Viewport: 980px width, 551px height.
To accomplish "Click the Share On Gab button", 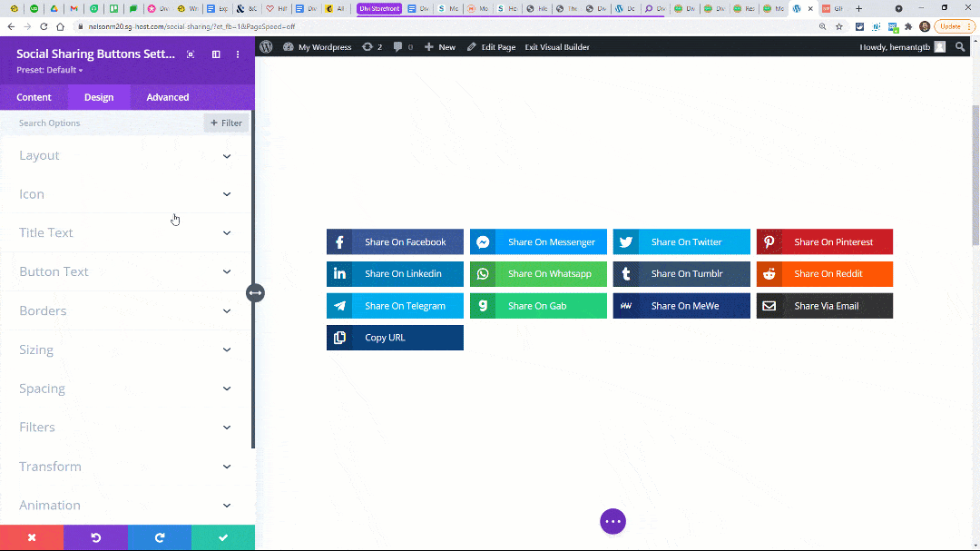I will point(538,306).
